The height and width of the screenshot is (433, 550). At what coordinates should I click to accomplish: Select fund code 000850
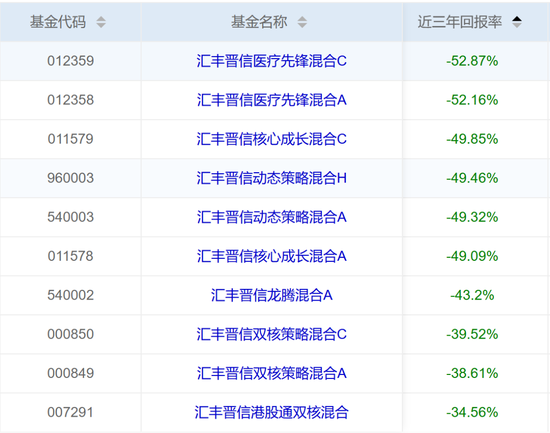71,334
